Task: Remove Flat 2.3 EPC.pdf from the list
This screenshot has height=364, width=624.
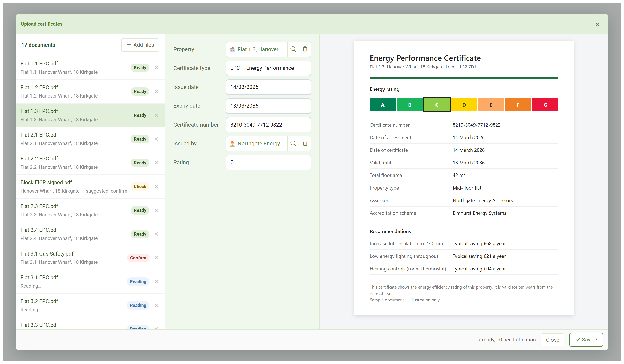Action: point(156,210)
